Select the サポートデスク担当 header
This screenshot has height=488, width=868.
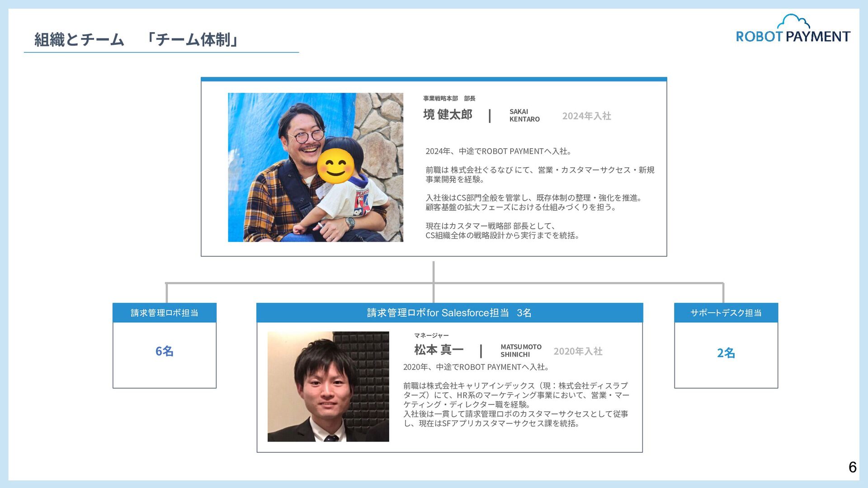(726, 313)
